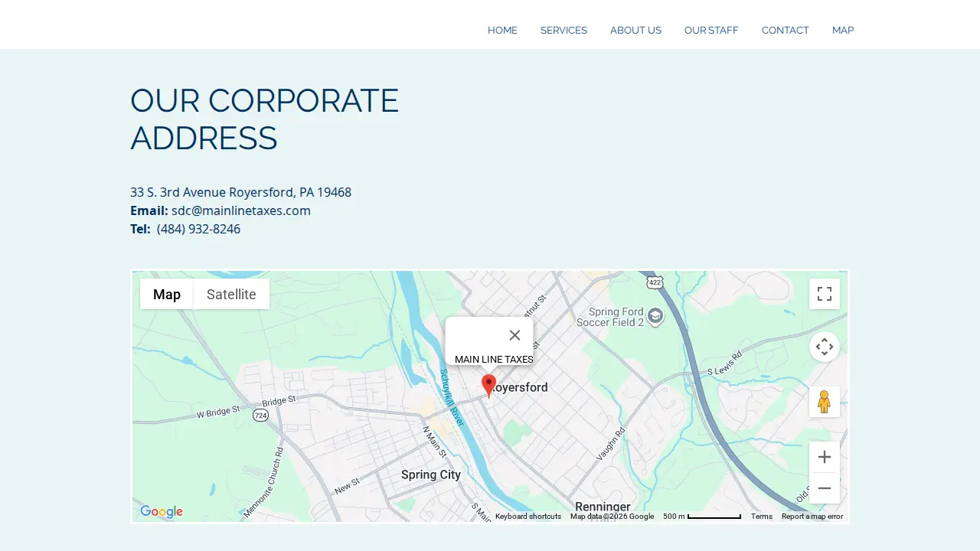The width and height of the screenshot is (980, 551).
Task: Click the 500 m map scale bar
Action: coord(702,517)
